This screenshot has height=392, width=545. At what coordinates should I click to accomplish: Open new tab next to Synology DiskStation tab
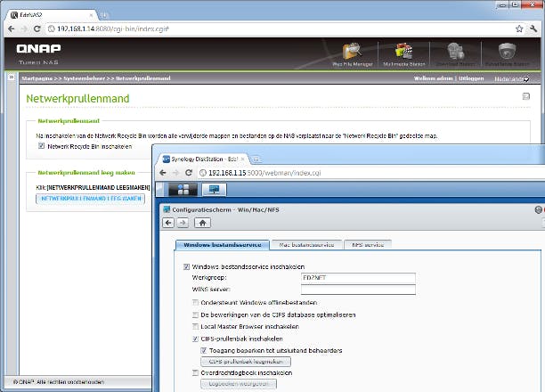point(256,159)
